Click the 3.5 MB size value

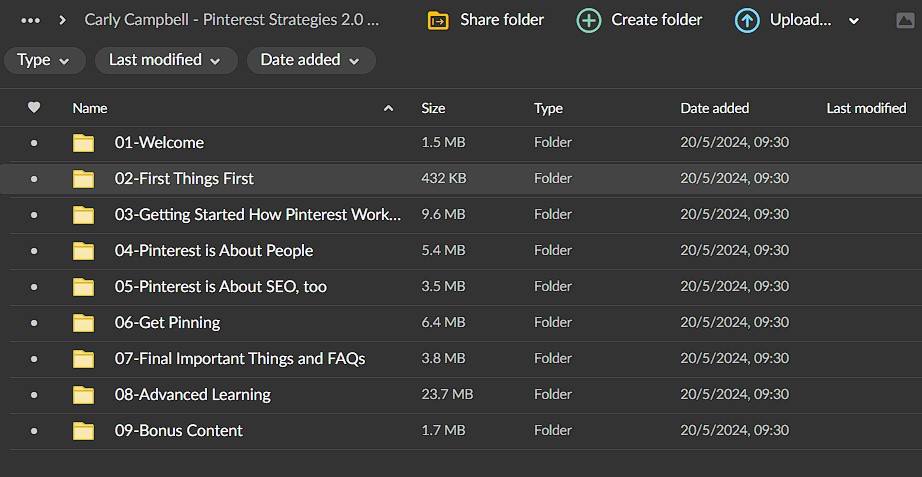(443, 286)
